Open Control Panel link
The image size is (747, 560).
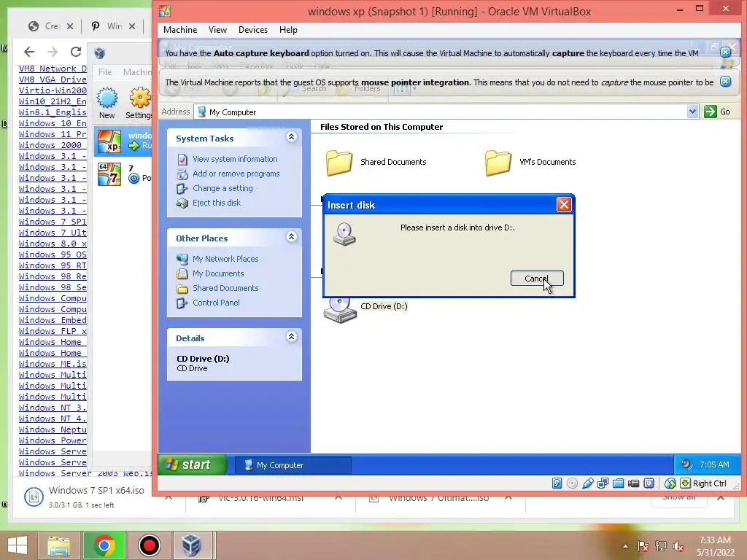tap(216, 303)
